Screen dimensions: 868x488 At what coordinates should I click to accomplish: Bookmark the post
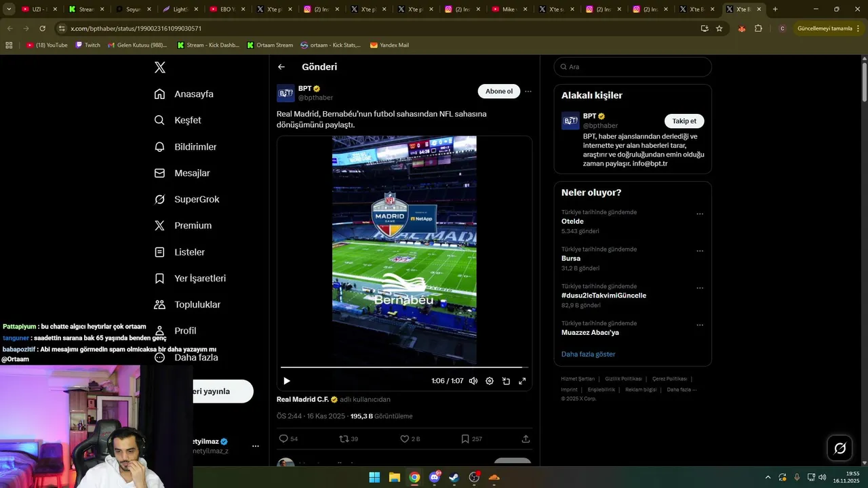coord(465,439)
